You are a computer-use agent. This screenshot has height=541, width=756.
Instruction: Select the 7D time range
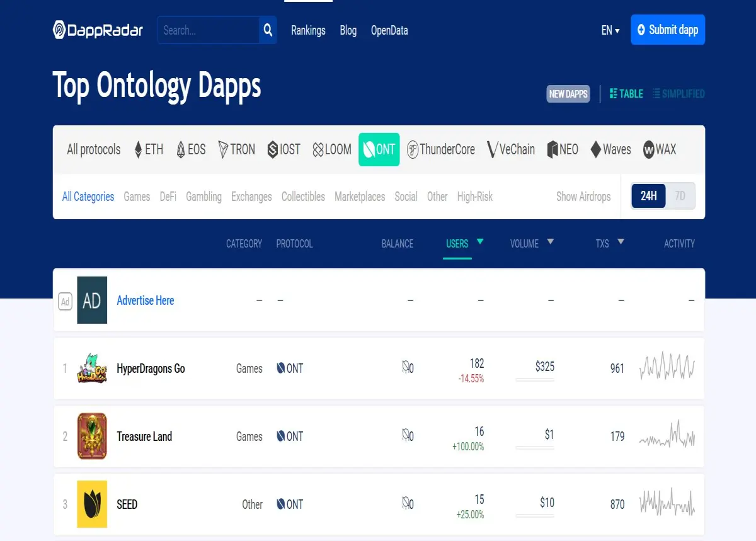coord(680,196)
